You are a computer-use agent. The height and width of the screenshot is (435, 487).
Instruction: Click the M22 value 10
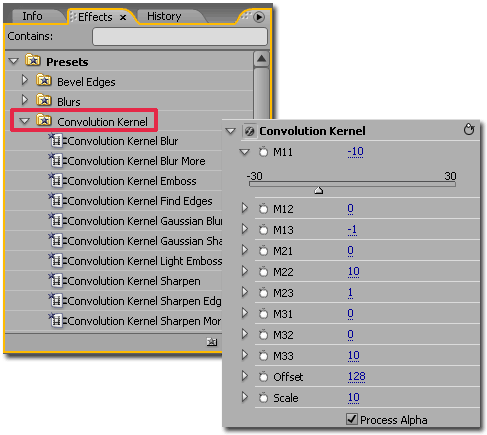pos(354,272)
